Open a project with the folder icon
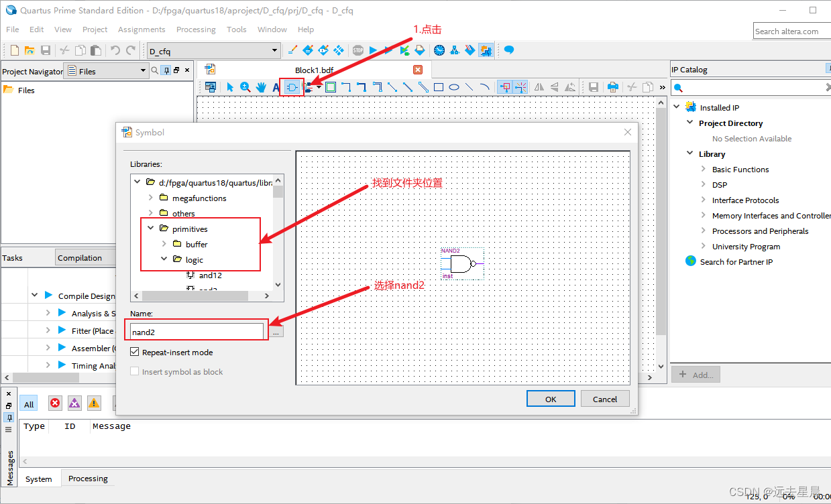Screen dimensions: 831x504 tap(29, 50)
